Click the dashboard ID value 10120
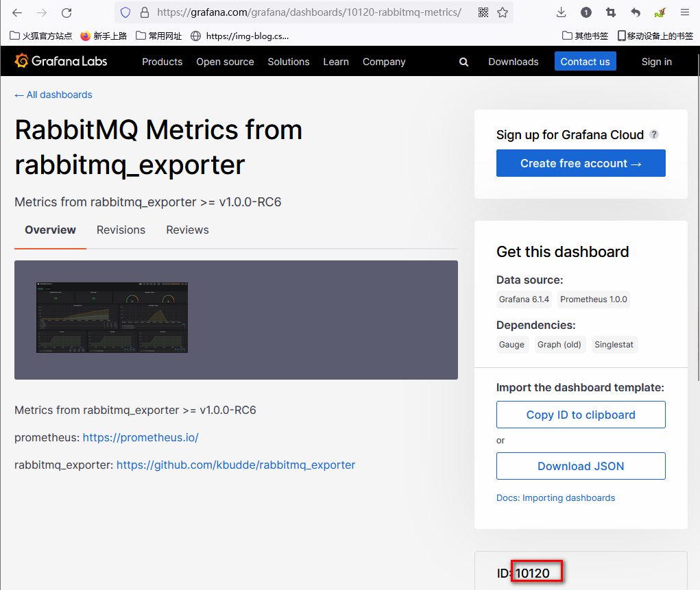The width and height of the screenshot is (700, 590). point(533,574)
